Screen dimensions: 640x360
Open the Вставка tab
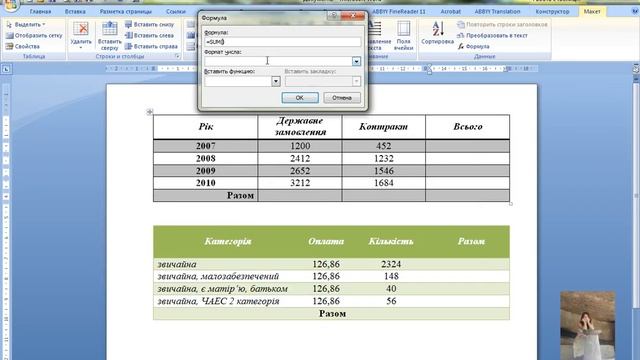(75, 11)
